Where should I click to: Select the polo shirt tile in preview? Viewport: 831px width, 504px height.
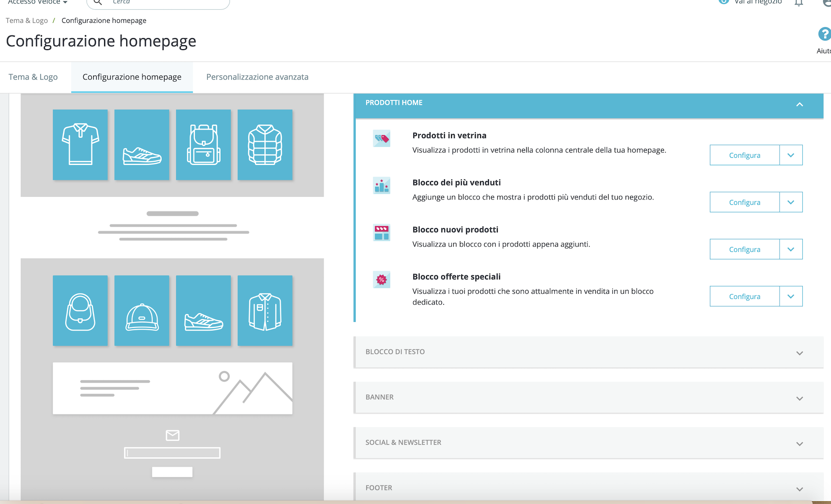point(80,145)
